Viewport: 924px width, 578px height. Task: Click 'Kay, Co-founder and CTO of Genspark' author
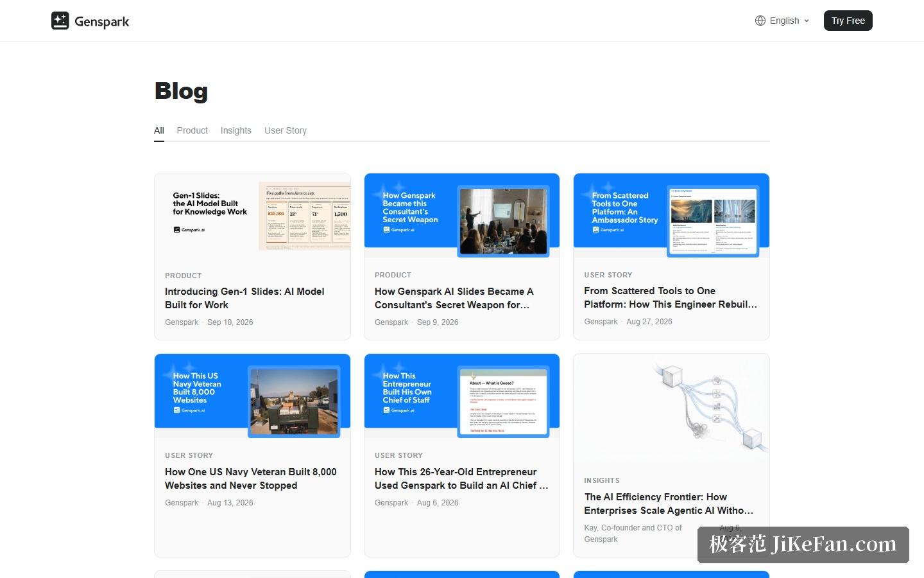(633, 534)
